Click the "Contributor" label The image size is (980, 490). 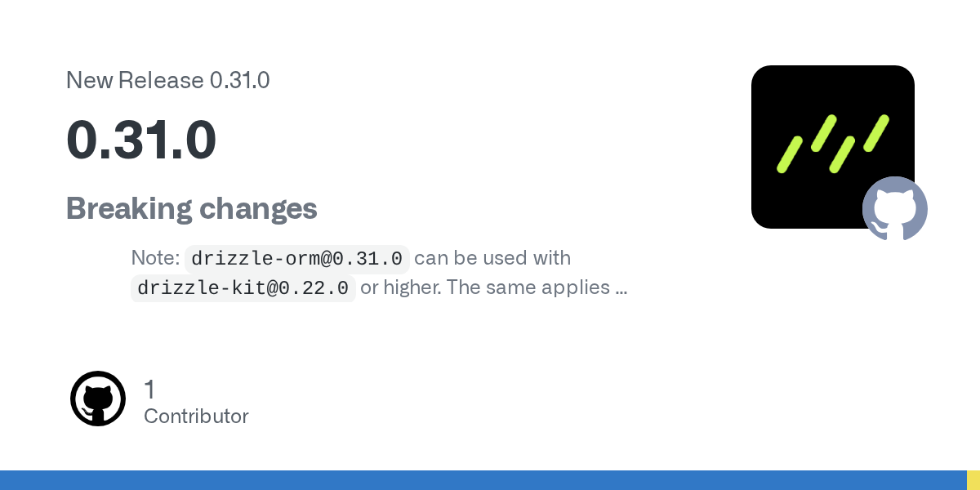click(196, 416)
